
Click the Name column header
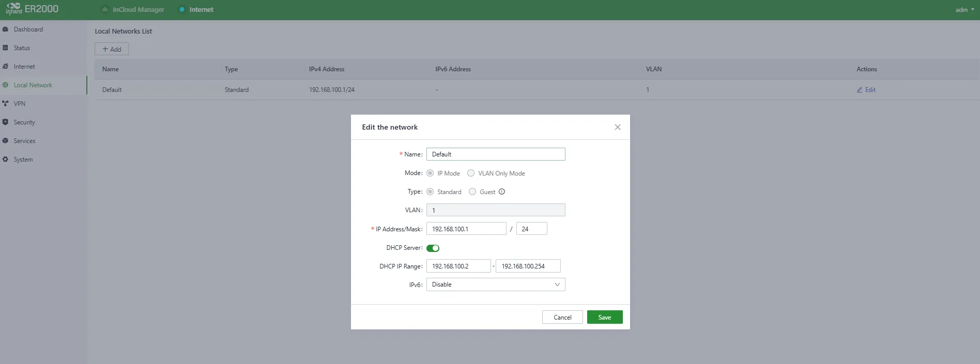pyautogui.click(x=111, y=69)
